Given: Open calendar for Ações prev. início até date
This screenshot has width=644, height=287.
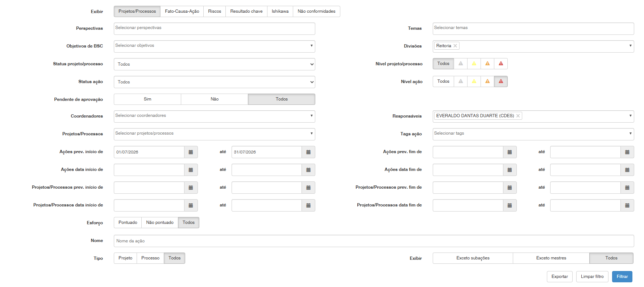Looking at the screenshot, I should [308, 152].
